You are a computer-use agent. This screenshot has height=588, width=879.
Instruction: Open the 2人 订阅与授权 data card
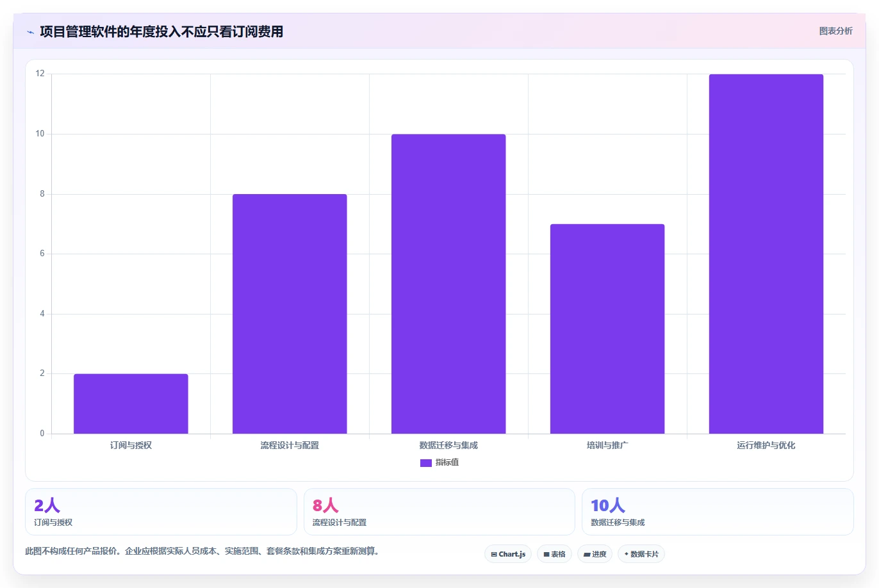(161, 512)
